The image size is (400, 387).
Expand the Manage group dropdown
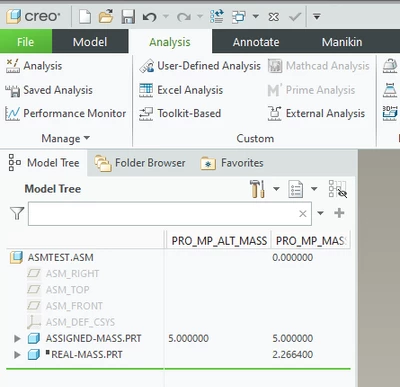coord(66,138)
